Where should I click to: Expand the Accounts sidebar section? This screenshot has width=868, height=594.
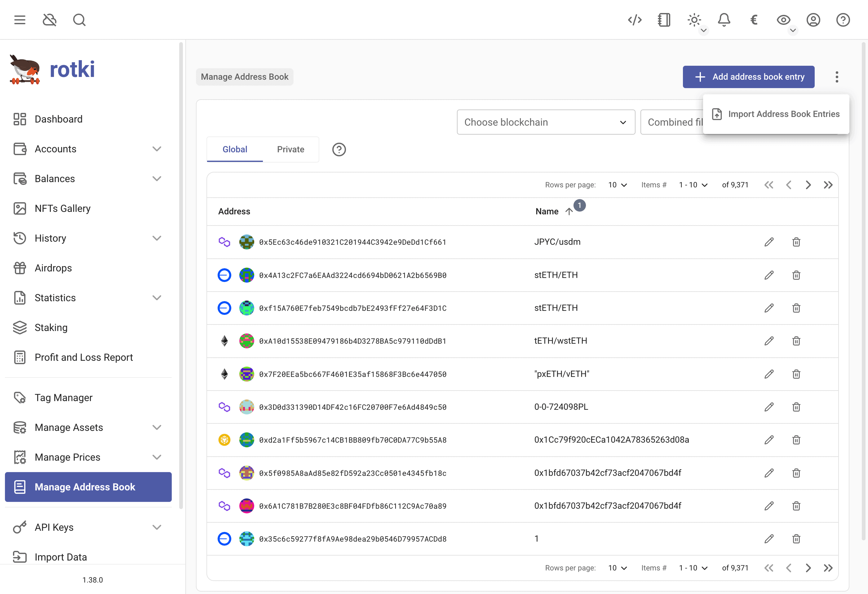(88, 149)
